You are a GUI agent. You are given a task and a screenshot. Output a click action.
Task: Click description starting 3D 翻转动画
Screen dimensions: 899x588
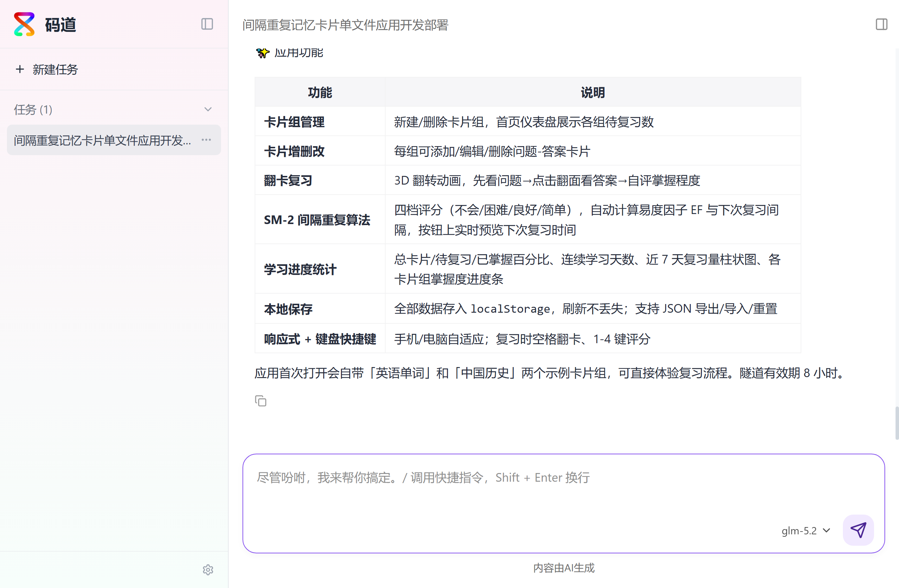(x=547, y=180)
